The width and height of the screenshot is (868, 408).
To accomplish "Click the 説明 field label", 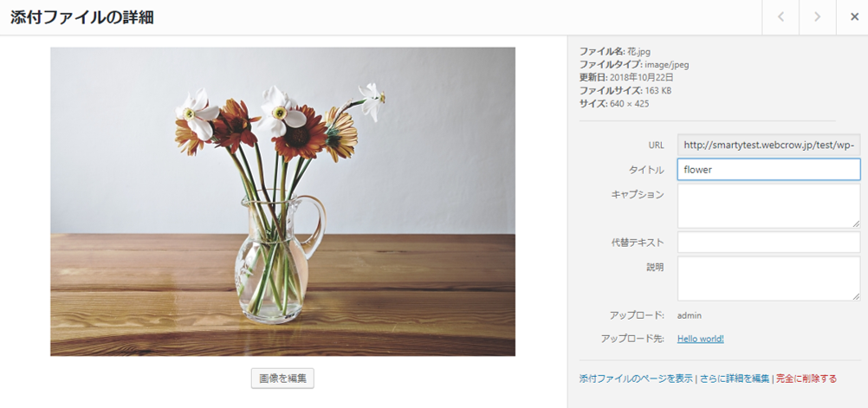I will point(656,267).
